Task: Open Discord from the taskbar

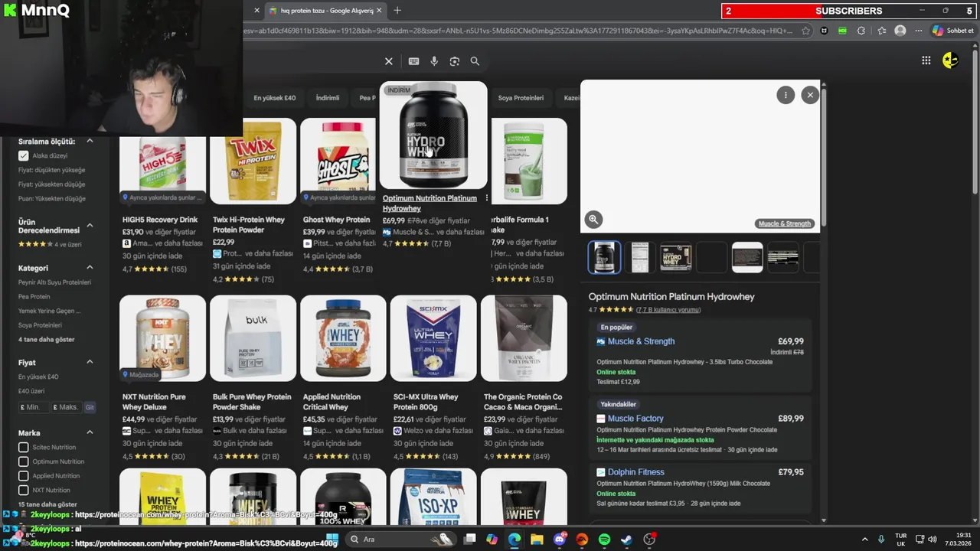Action: click(560, 540)
